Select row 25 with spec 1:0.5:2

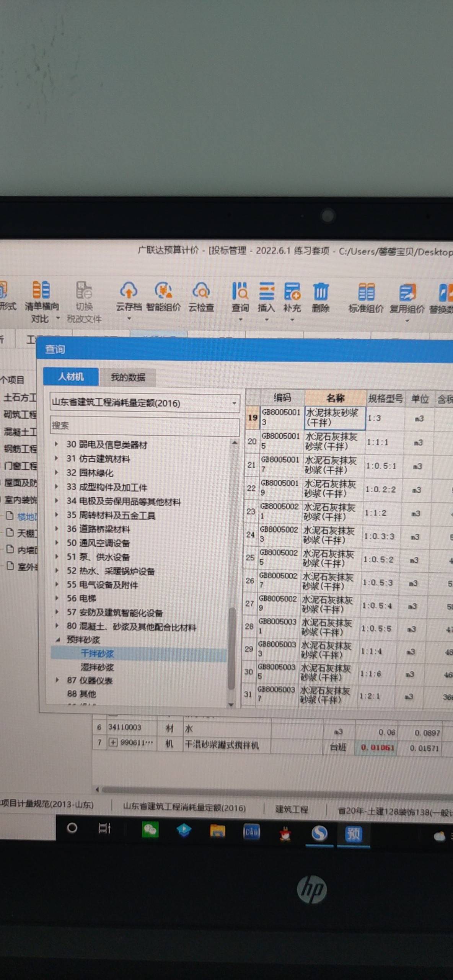pos(347,559)
